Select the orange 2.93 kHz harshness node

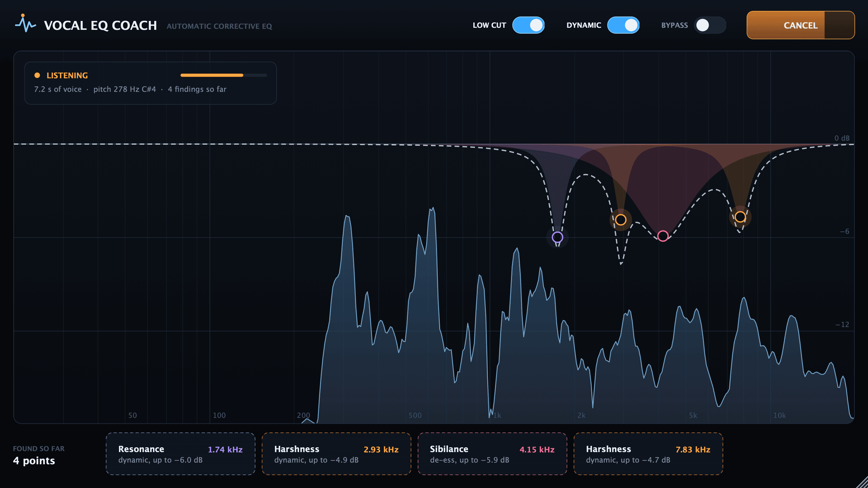point(620,220)
